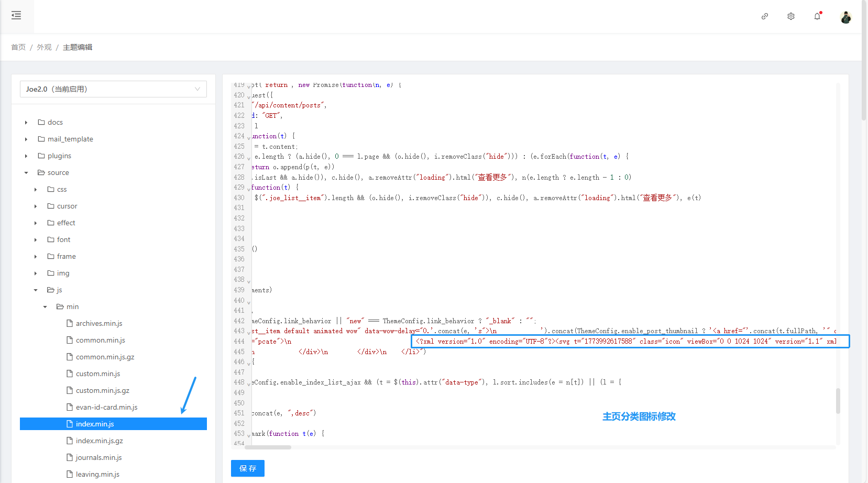Click the editor horizontal scrollbar
Screen dimensions: 868x483
pos(268,447)
